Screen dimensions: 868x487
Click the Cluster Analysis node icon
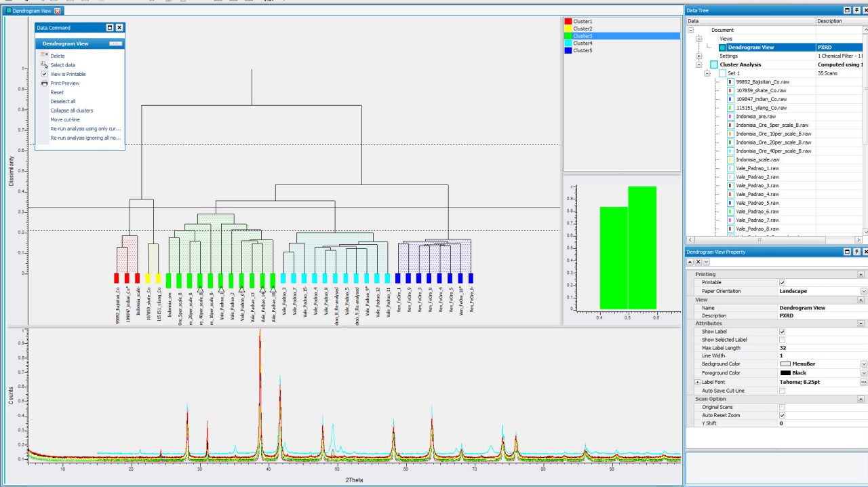714,64
